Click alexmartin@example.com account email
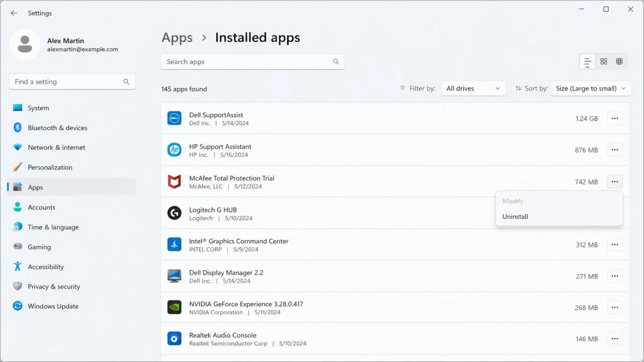This screenshot has height=362, width=644. (x=83, y=49)
